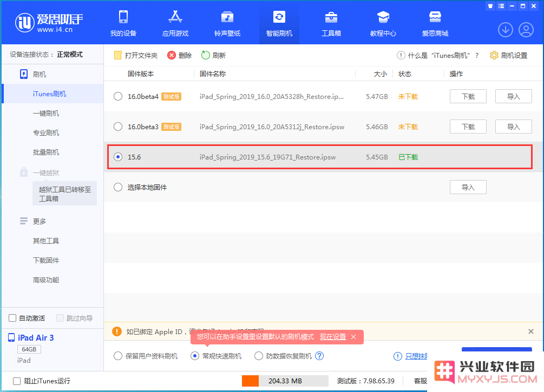Click the 204.33 MB download progress bar
The height and width of the screenshot is (392, 544).
tap(285, 381)
